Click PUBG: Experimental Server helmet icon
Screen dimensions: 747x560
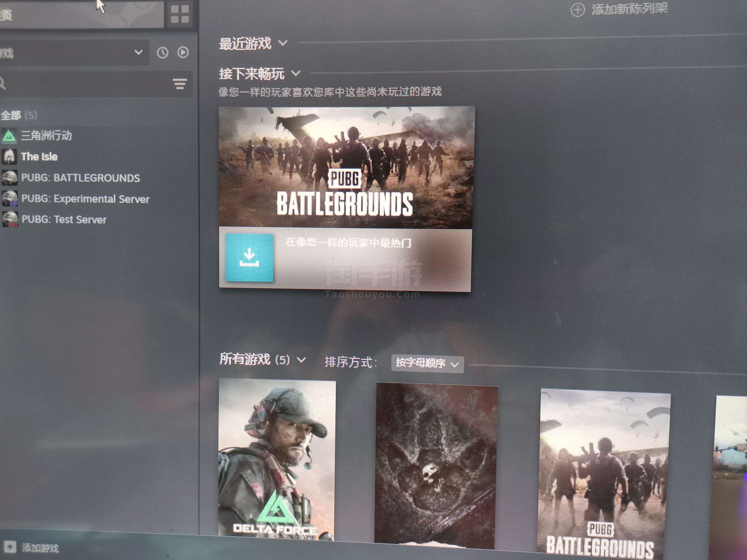(x=10, y=199)
